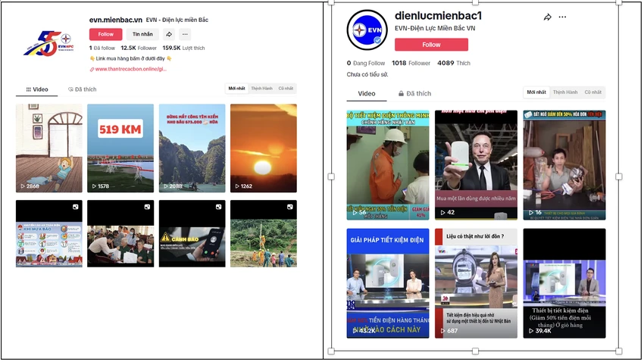Screen dimensions: 644x362
Task: Click the EVN NPC 55 profile avatar
Action: point(48,43)
